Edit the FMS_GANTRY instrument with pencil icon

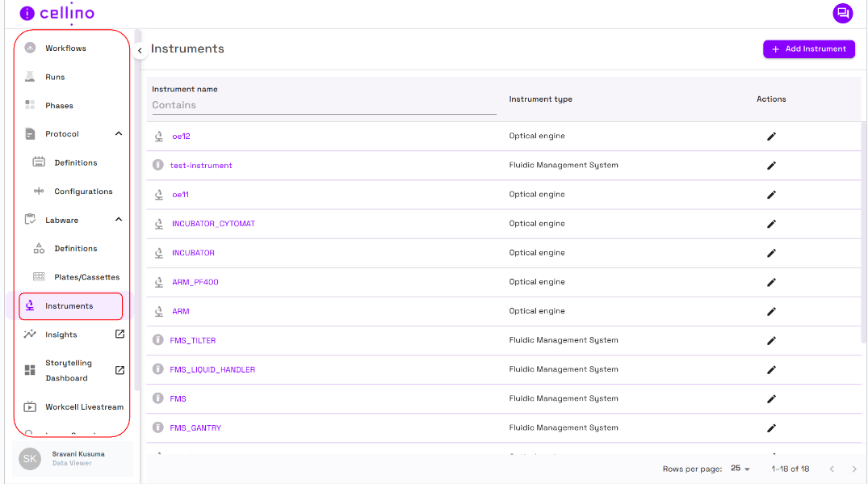click(x=771, y=428)
